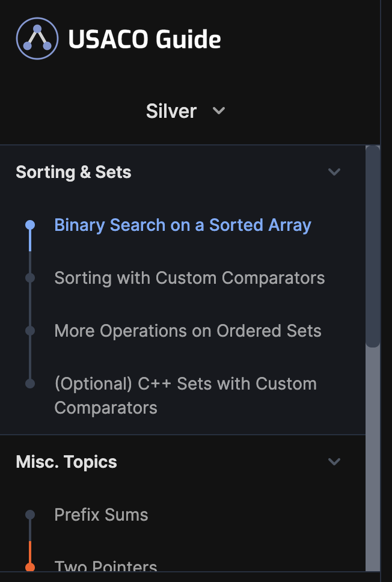Click the orange progress dot beside Two Pointers
Image resolution: width=392 pixels, height=582 pixels.
pyautogui.click(x=30, y=565)
